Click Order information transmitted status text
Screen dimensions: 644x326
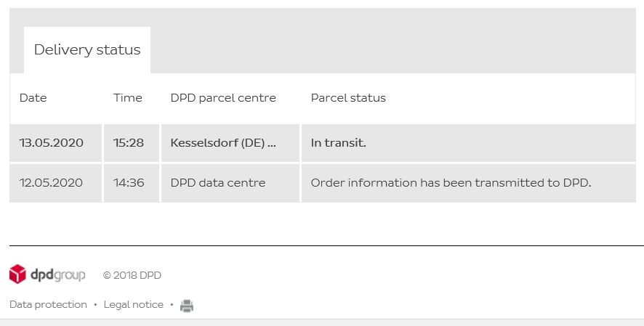(451, 183)
